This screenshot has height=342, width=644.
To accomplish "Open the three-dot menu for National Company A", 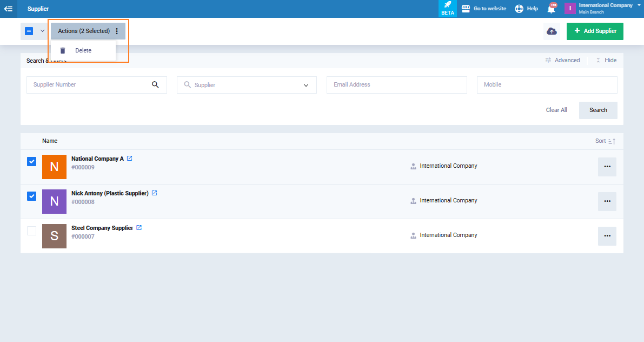I will point(607,167).
